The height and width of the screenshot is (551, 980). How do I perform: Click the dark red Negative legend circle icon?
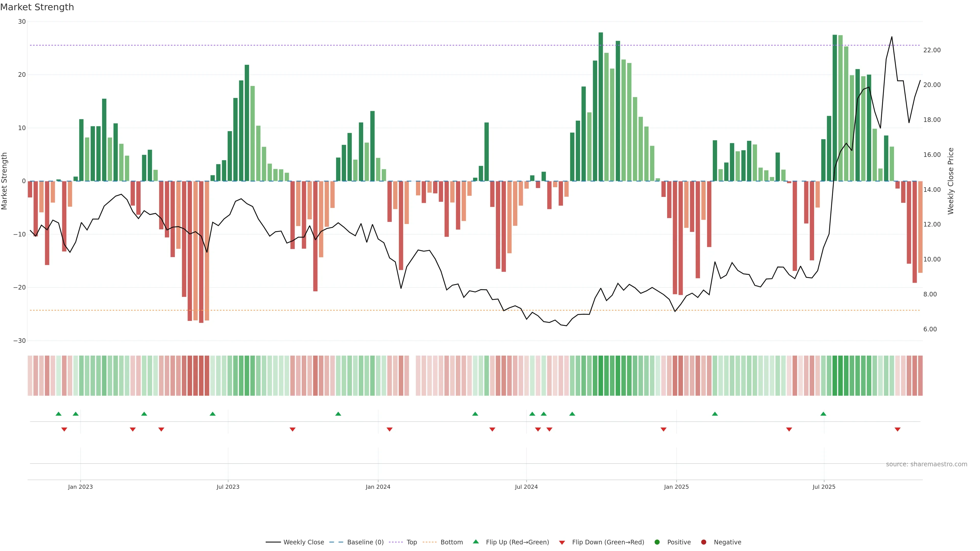tap(703, 542)
